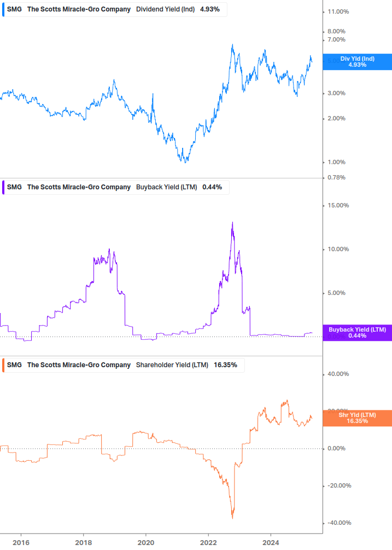This screenshot has width=392, height=550.
Task: Click the 2016 label on the time axis
Action: coord(21,543)
